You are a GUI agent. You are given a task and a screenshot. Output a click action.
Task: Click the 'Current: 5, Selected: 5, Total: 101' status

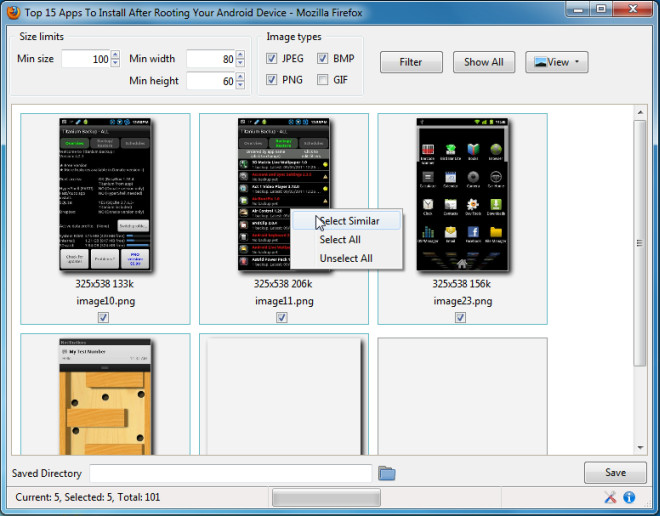(88, 497)
